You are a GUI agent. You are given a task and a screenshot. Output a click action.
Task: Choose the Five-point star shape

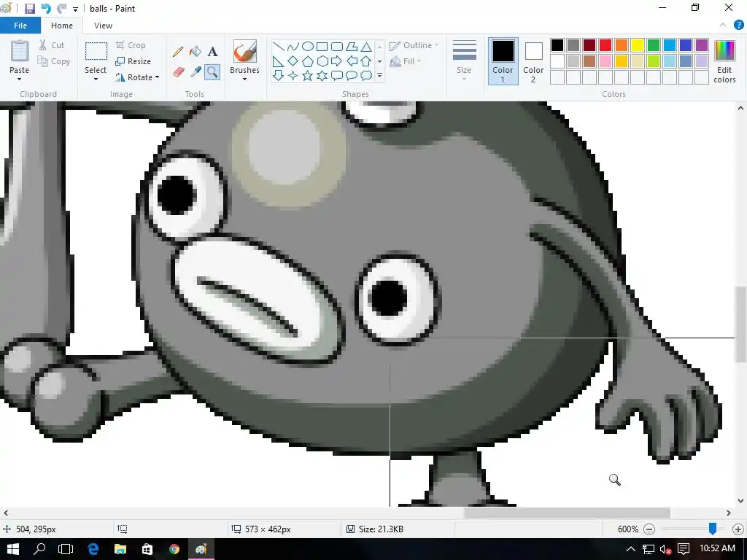308,75
